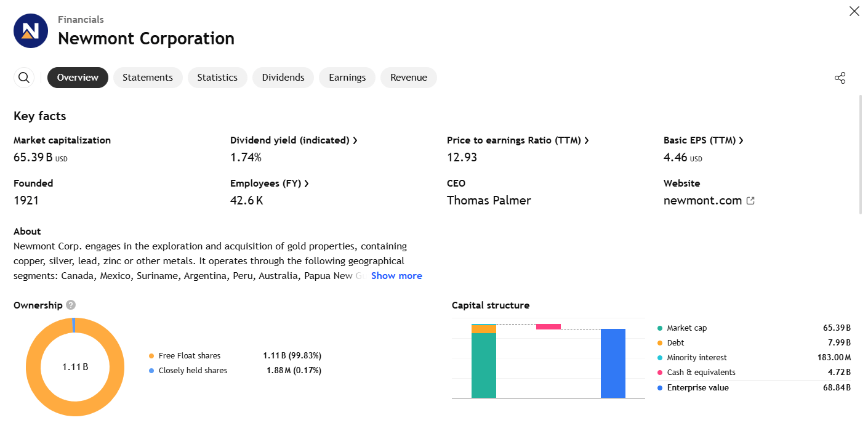The height and width of the screenshot is (444, 868).
Task: Open the search magnifier icon
Action: [24, 78]
